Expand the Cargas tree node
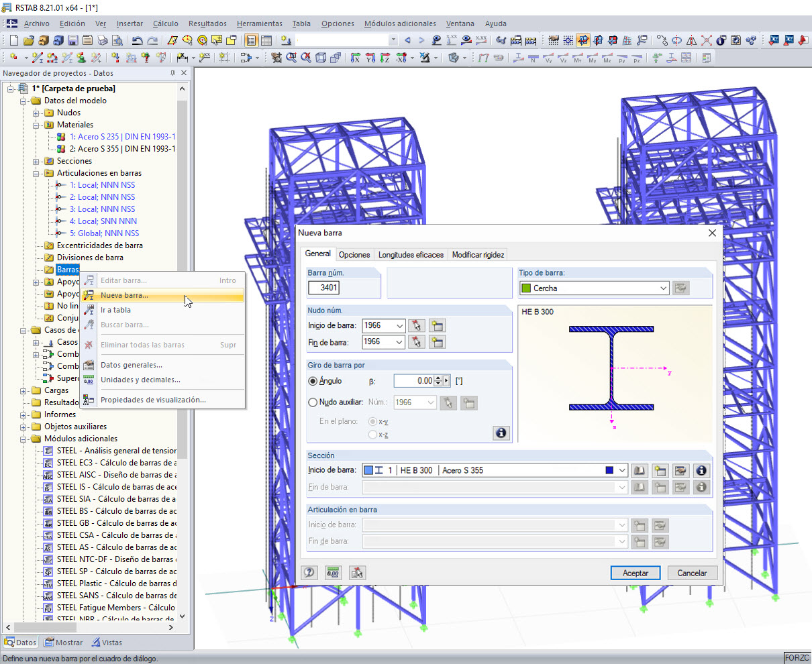The height and width of the screenshot is (664, 812). [x=24, y=390]
